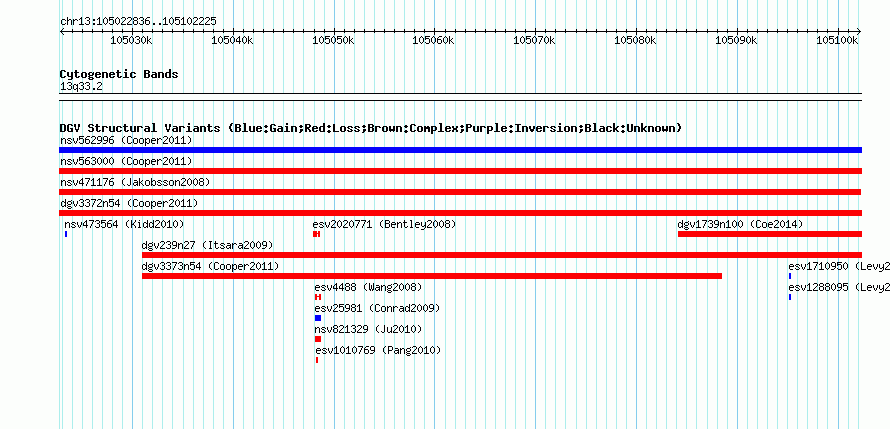The width and height of the screenshot is (890, 429).
Task: Open nsv821329 (Ju2010) label
Action: coord(368,329)
